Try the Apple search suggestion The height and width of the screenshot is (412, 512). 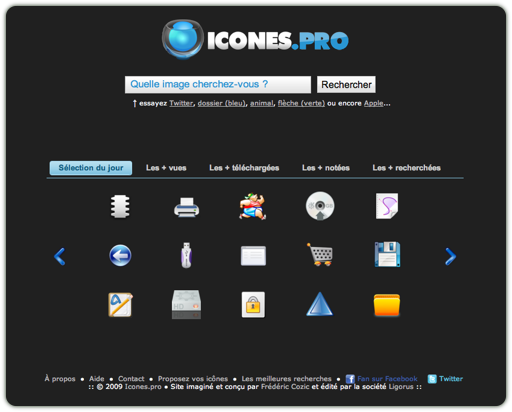[373, 103]
